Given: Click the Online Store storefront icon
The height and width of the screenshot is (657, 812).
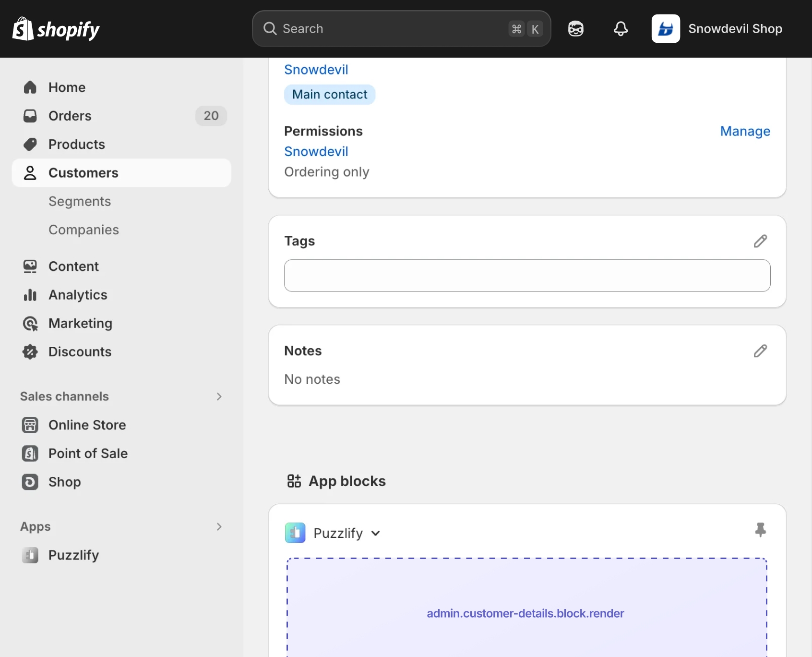Looking at the screenshot, I should (30, 425).
